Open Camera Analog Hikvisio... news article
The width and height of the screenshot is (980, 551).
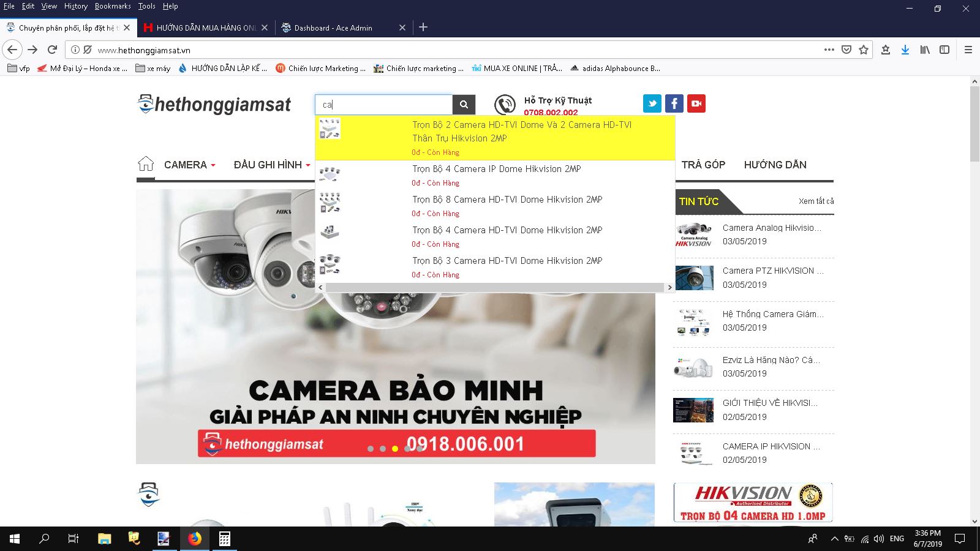click(x=772, y=228)
